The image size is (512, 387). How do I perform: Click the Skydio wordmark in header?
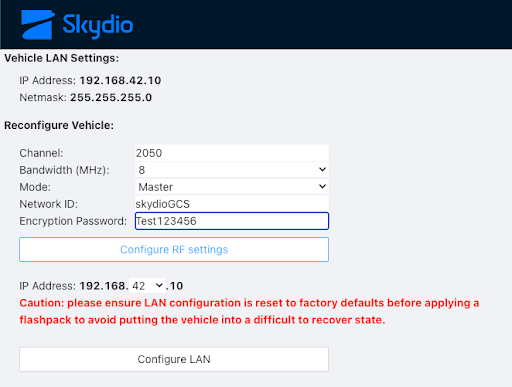coord(98,26)
